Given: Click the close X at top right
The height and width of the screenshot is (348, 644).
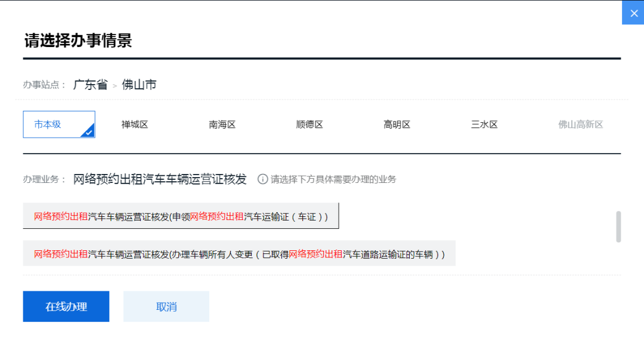Looking at the screenshot, I should click(x=633, y=13).
